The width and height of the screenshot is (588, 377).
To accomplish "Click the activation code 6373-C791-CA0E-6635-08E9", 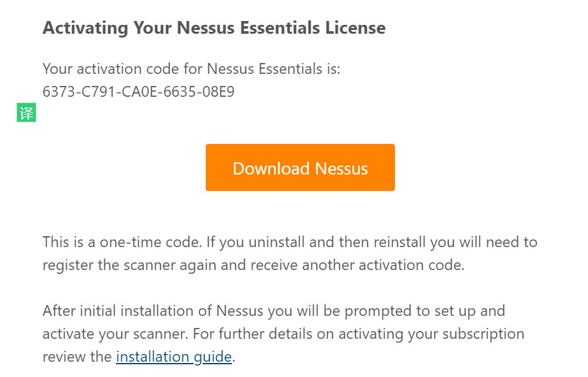I will [x=138, y=92].
